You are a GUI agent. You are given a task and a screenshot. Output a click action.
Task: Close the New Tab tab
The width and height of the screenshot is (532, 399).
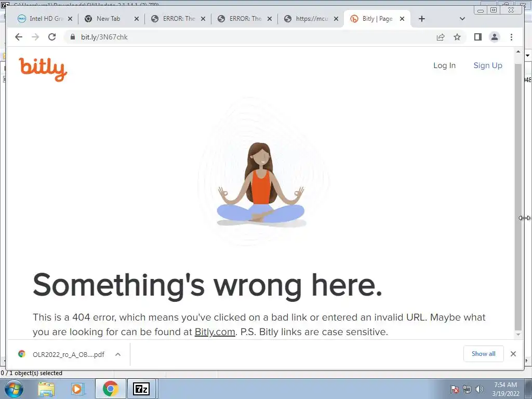pos(137,19)
